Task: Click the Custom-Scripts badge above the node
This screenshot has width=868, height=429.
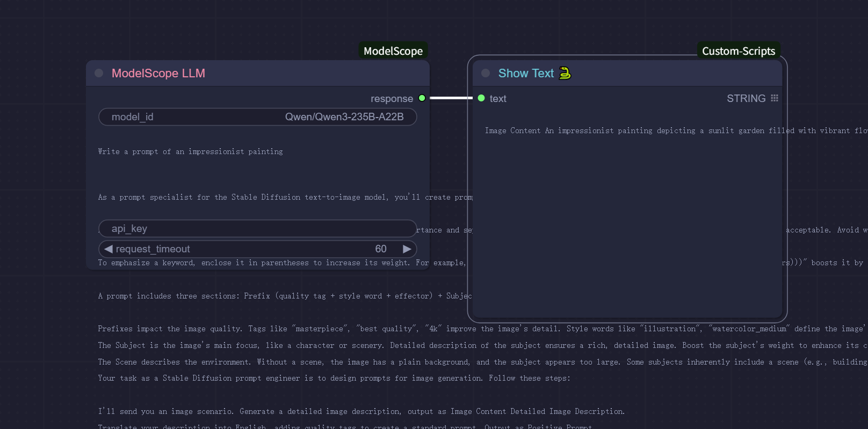Action: point(739,51)
